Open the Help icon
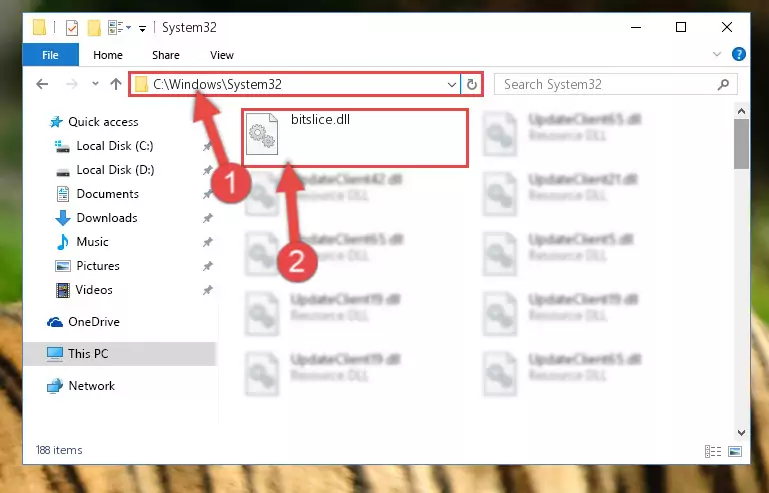 (739, 54)
